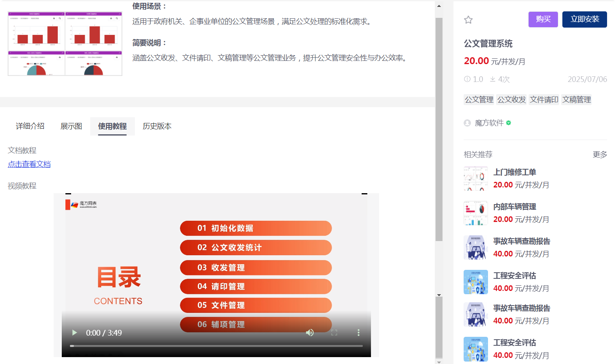Click the 20.00 元/并发/月 price text
616x364 pixels.
pyautogui.click(x=495, y=61)
